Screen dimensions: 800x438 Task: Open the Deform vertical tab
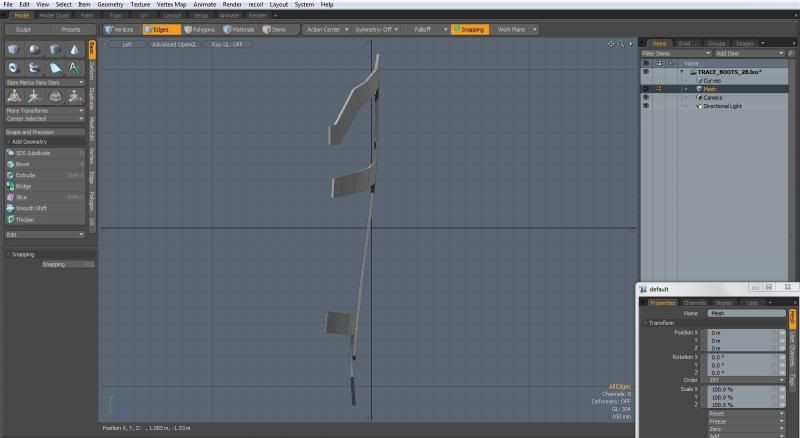(92, 71)
